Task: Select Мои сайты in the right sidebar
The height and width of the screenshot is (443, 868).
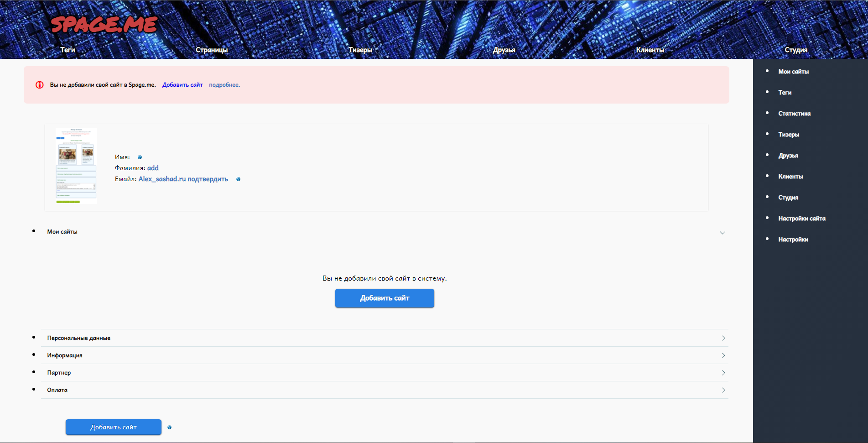Action: 794,72
